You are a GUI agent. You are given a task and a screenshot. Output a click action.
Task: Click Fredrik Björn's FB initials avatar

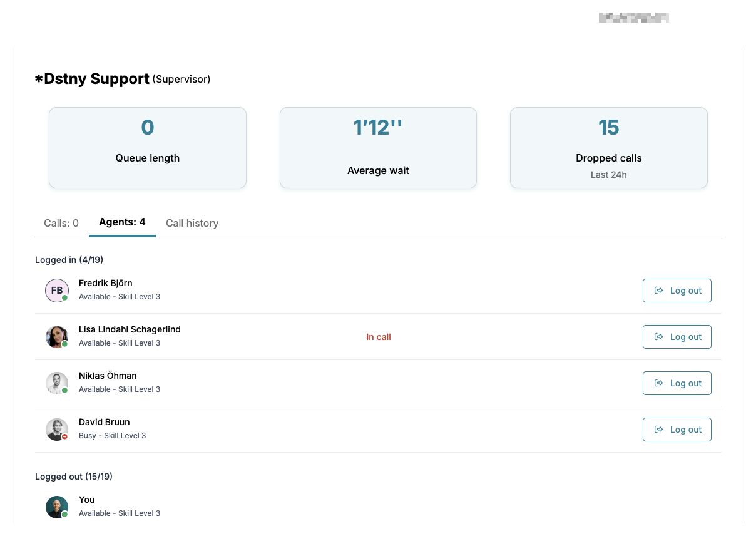pos(56,291)
